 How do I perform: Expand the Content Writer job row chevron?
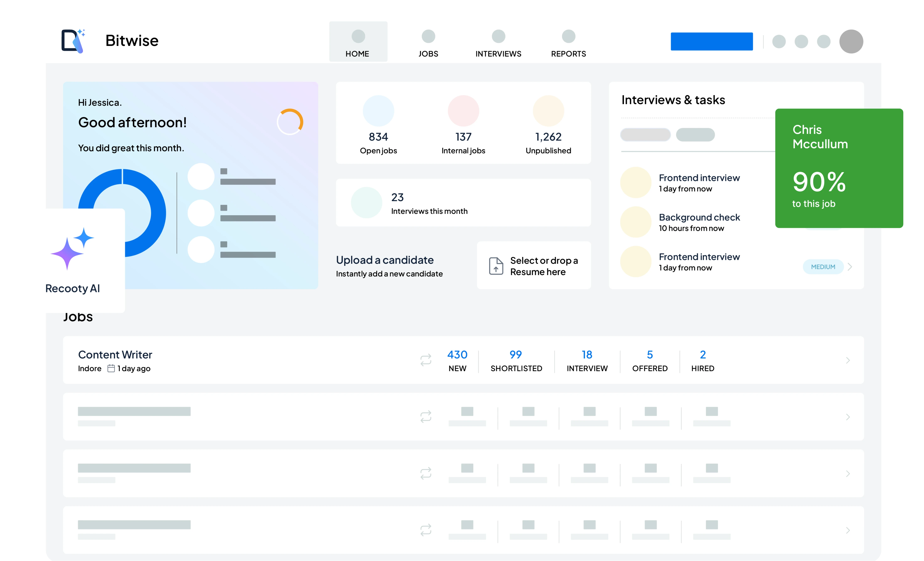click(x=848, y=360)
